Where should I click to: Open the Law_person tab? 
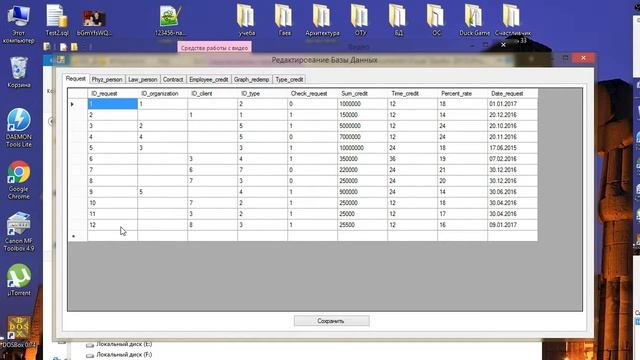142,80
